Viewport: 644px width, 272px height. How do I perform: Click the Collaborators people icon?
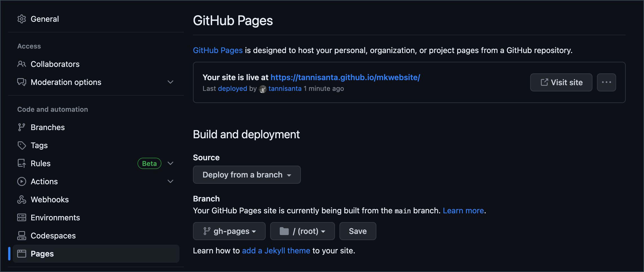(22, 64)
